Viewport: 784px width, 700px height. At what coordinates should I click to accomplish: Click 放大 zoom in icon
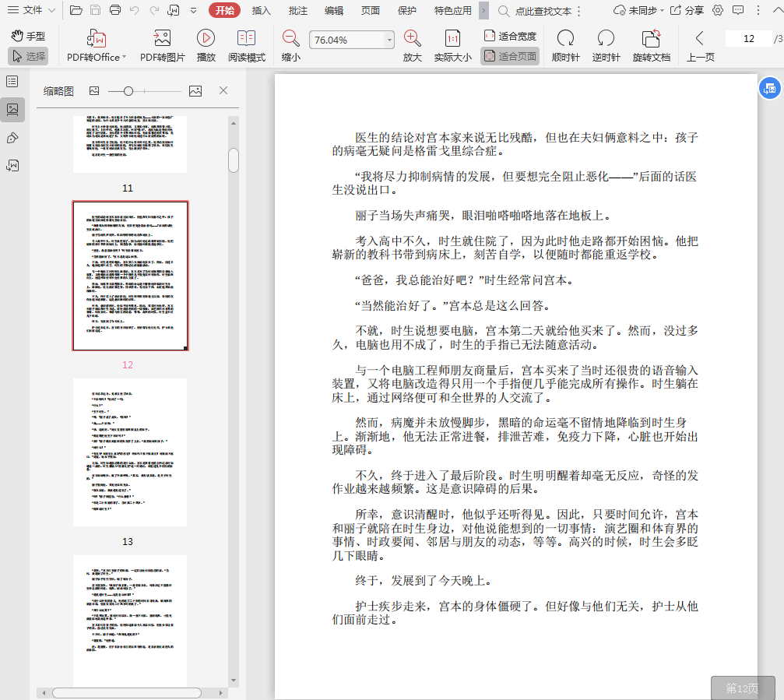412,45
